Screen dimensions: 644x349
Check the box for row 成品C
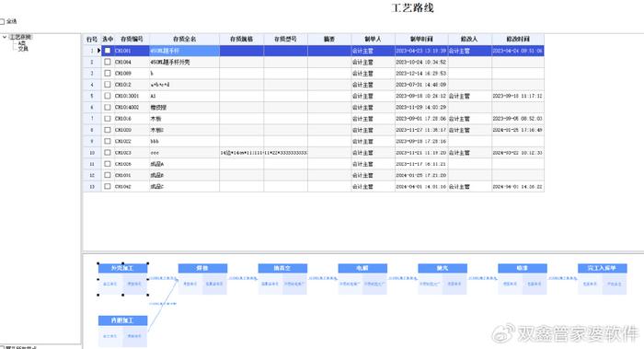pyautogui.click(x=108, y=186)
